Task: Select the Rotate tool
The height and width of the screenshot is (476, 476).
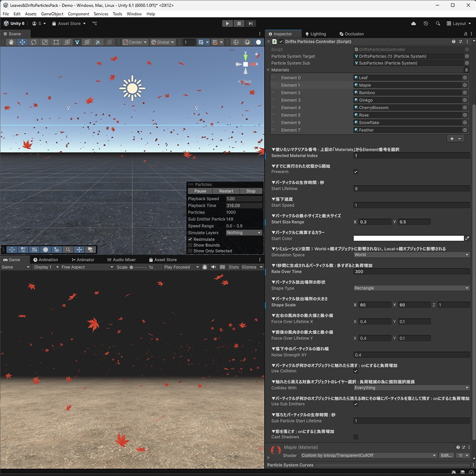Action: point(34,42)
